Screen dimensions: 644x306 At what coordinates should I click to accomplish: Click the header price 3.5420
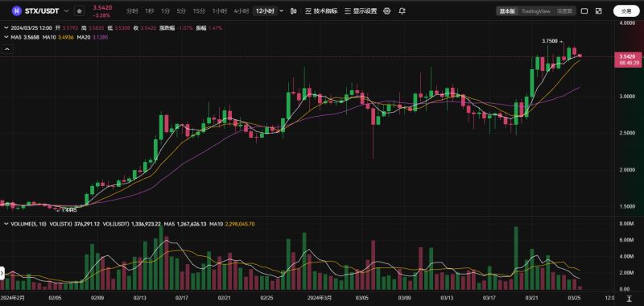click(x=102, y=7)
